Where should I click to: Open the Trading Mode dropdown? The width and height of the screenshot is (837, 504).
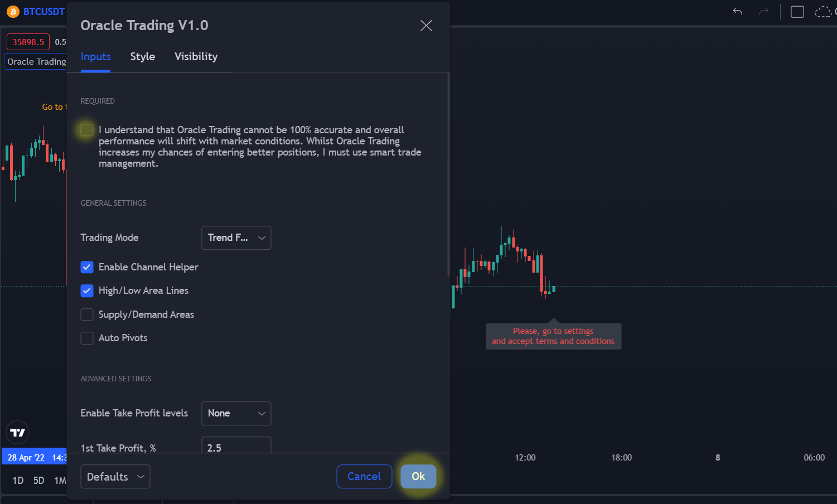click(236, 238)
